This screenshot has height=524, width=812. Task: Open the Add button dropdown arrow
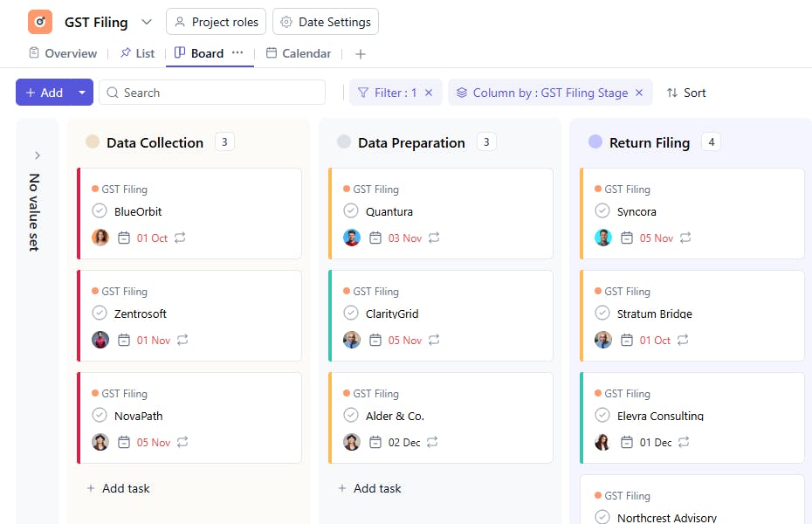point(82,93)
